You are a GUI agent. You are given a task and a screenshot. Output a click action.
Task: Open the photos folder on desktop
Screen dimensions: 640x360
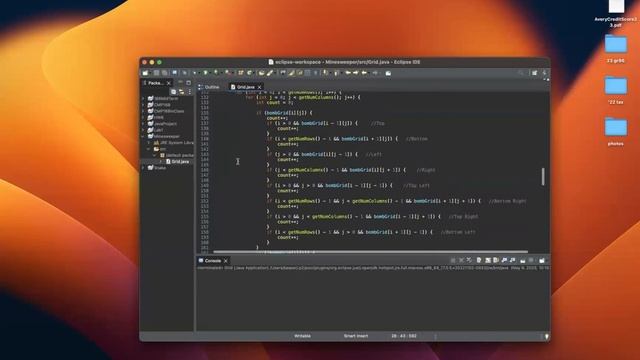616,131
